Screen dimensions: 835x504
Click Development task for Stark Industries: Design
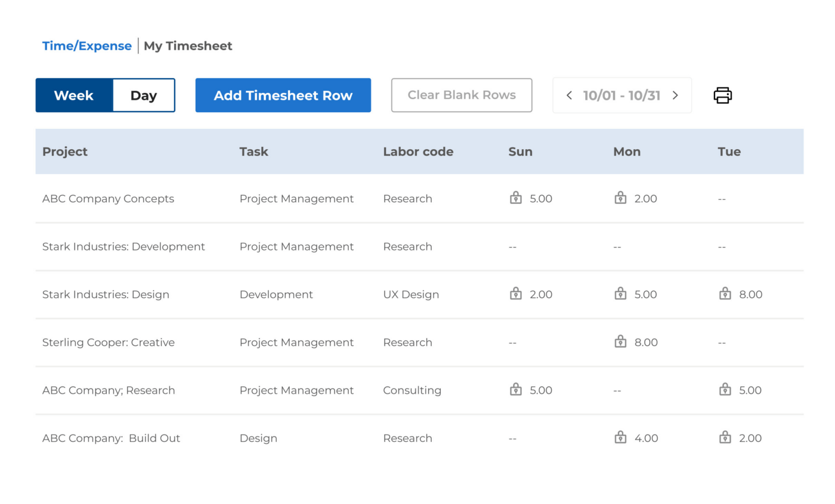pyautogui.click(x=276, y=295)
